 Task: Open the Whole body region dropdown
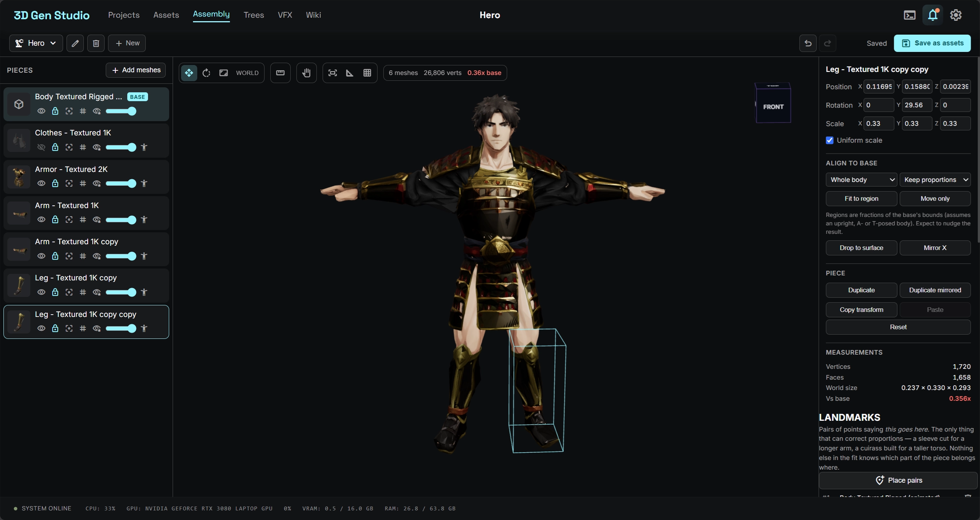[861, 180]
